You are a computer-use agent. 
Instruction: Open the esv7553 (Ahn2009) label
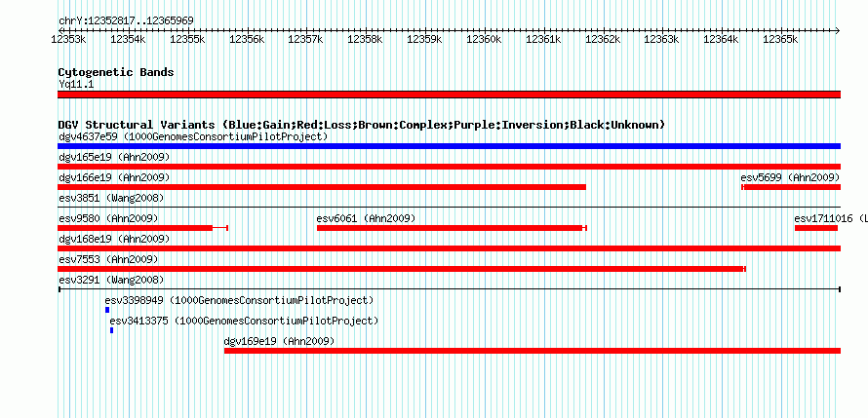(x=108, y=259)
